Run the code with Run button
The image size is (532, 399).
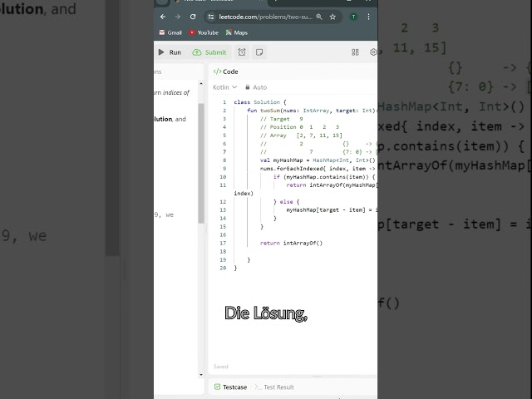click(170, 52)
